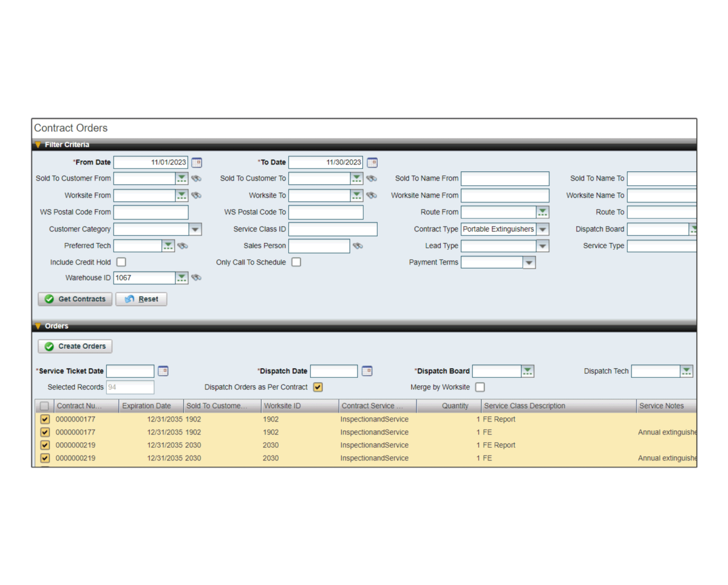Open the Payment Terms dropdown
The image size is (728, 585).
pos(529,262)
